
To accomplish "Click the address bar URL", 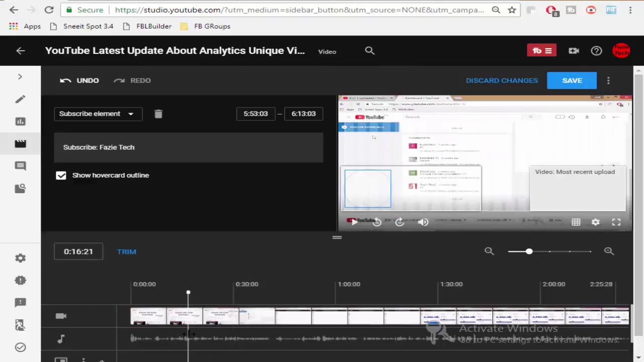I will pyautogui.click(x=299, y=10).
